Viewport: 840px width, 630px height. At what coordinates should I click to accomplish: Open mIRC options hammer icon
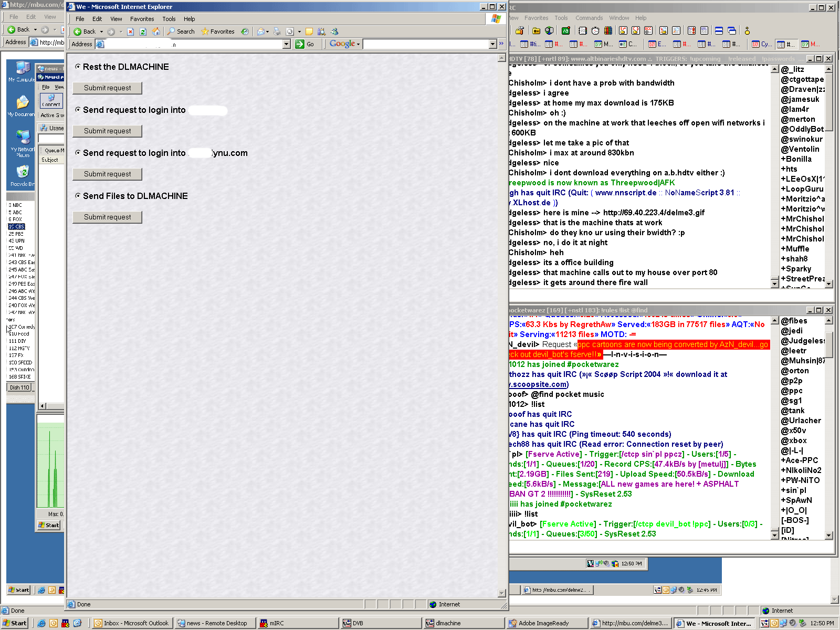click(x=519, y=31)
